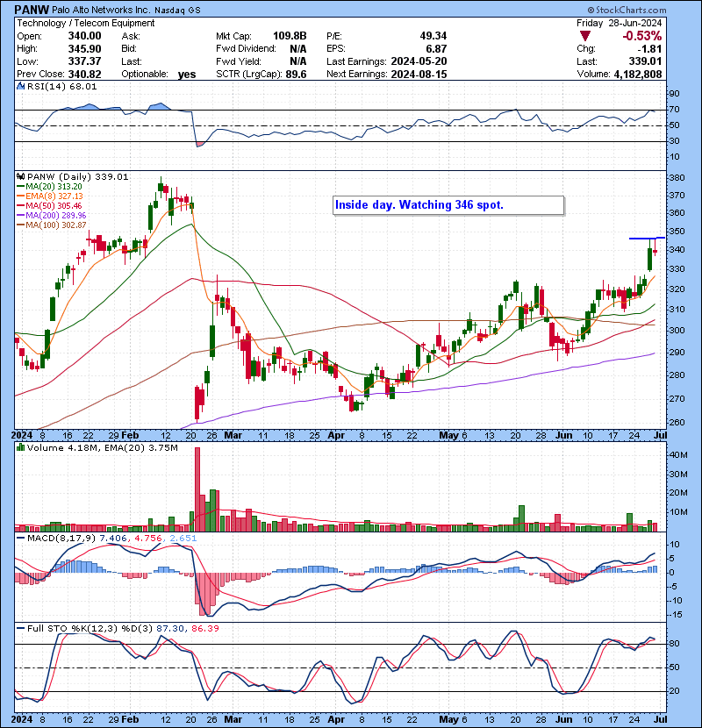Click the MA(200) 289.96 legend entry

pyautogui.click(x=51, y=216)
